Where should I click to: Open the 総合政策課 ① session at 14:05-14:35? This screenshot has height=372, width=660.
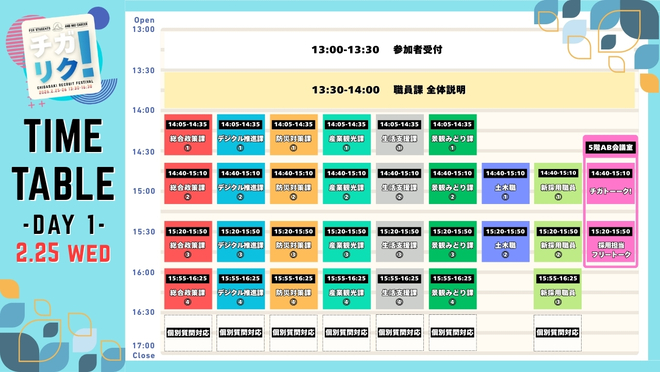[x=188, y=135]
